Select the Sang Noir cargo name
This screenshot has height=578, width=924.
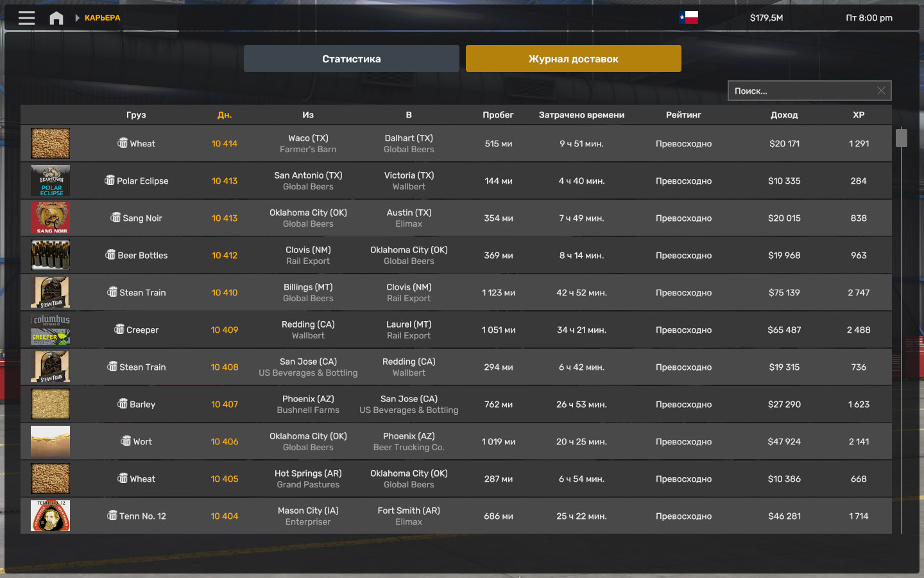[142, 218]
